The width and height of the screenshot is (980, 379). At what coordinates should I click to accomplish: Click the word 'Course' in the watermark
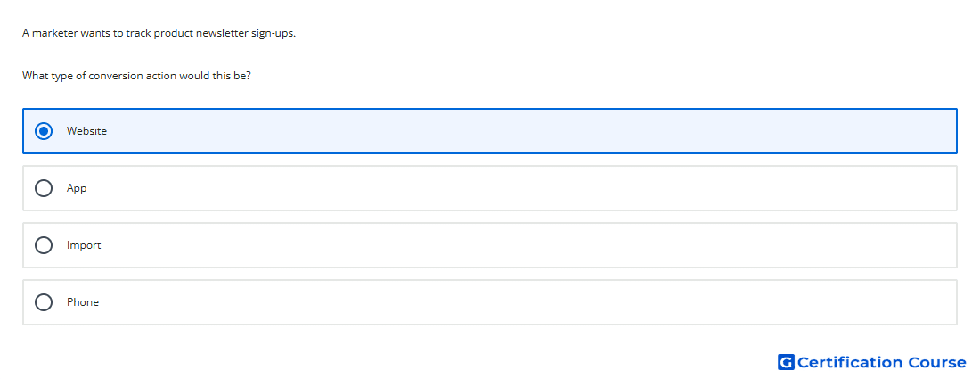tap(937, 362)
